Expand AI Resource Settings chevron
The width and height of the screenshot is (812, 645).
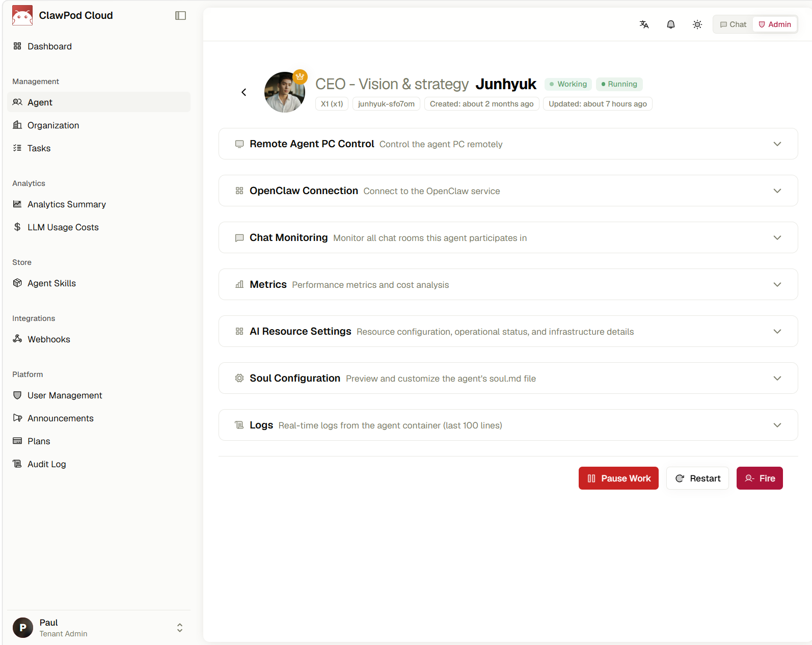pos(777,332)
